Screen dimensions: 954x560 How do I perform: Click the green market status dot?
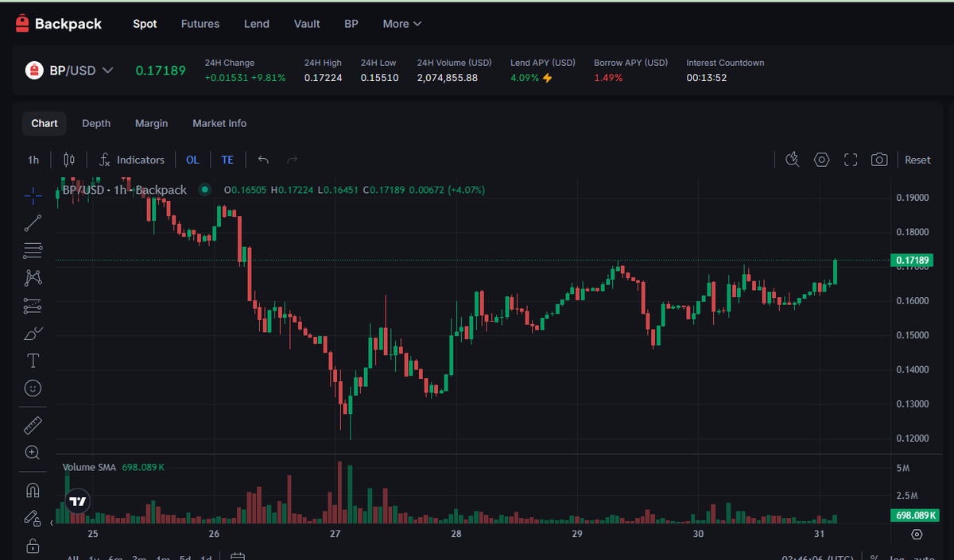(204, 190)
